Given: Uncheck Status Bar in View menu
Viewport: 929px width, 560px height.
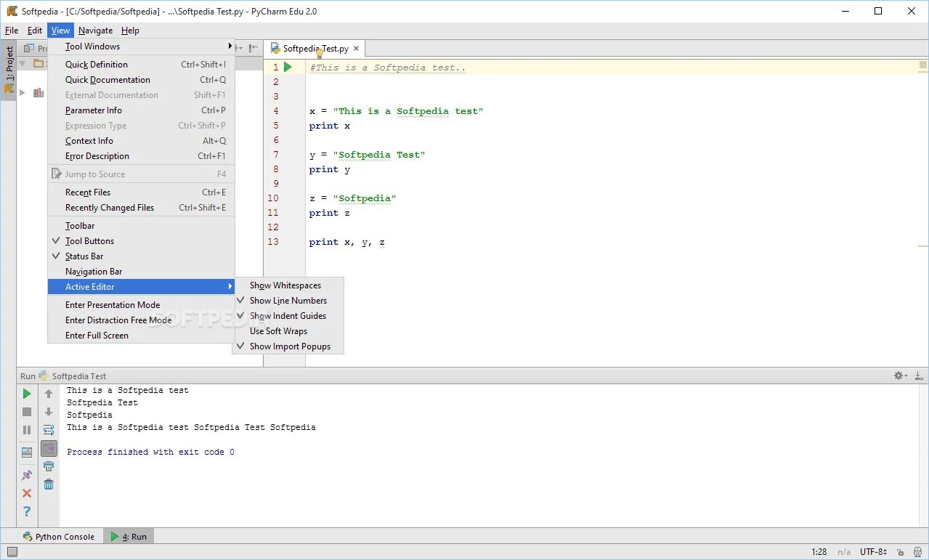Looking at the screenshot, I should 141,256.
